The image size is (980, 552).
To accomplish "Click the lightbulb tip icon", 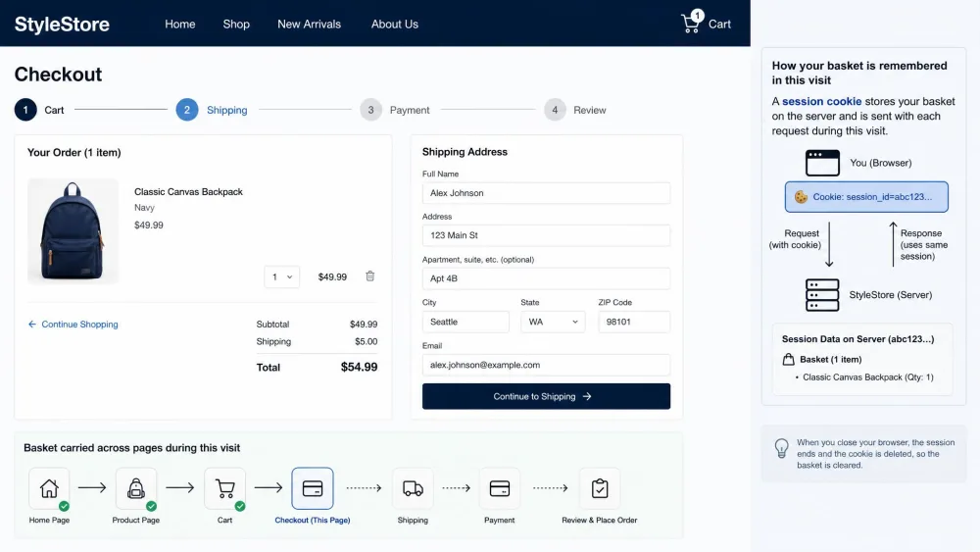I will click(x=782, y=448).
